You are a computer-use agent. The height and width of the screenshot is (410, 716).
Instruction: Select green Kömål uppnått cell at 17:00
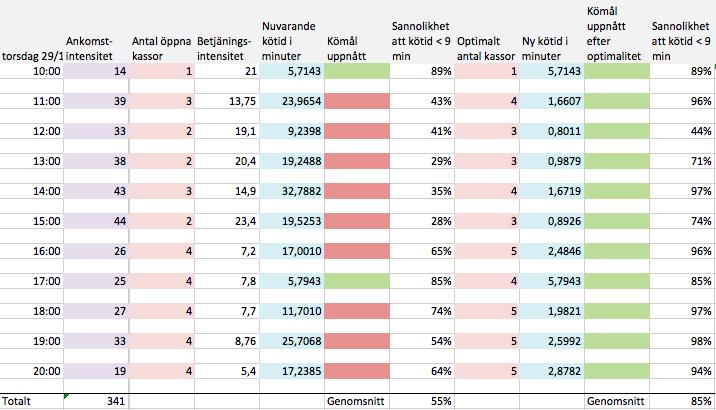tap(357, 281)
